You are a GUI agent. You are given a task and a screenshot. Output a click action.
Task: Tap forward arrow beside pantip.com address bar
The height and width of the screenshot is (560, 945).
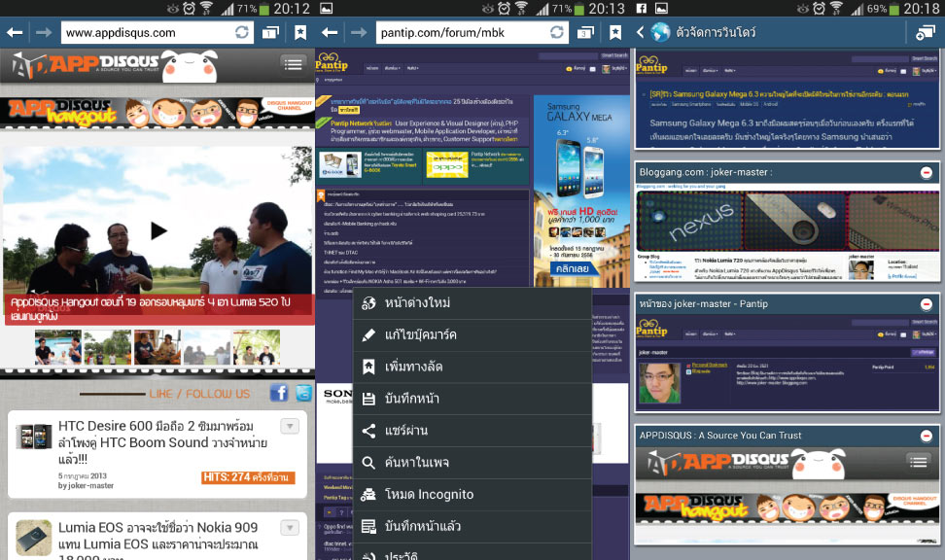[x=359, y=32]
